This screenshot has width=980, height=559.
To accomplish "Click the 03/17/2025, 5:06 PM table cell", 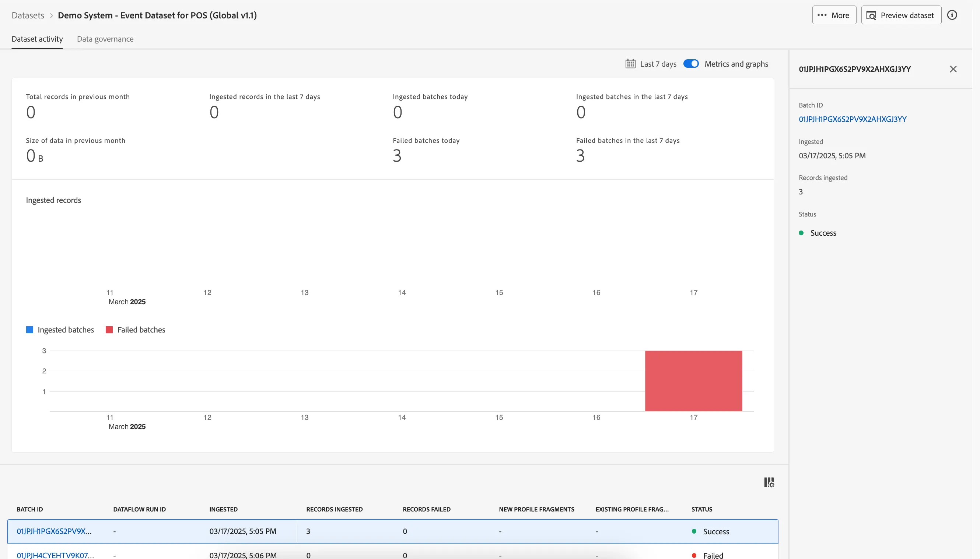I will [243, 555].
